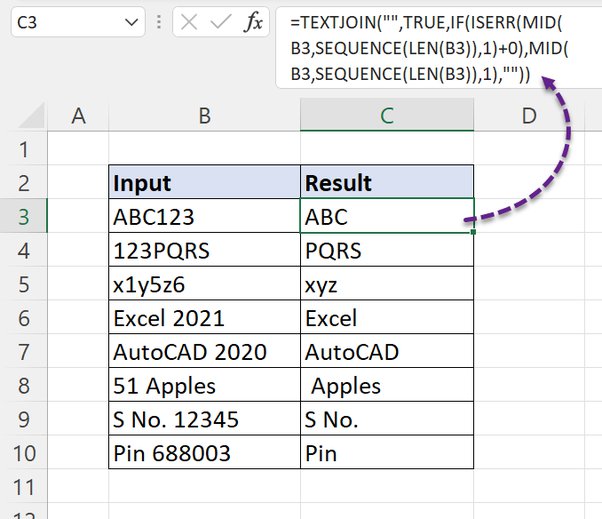The height and width of the screenshot is (519, 602).
Task: Select row 10 header
Action: click(24, 453)
